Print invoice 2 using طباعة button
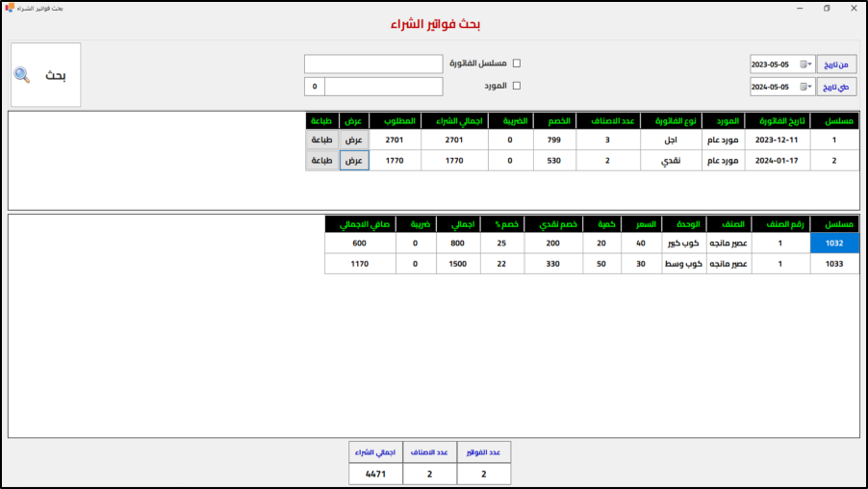Viewport: 868px width, 489px height. 322,161
